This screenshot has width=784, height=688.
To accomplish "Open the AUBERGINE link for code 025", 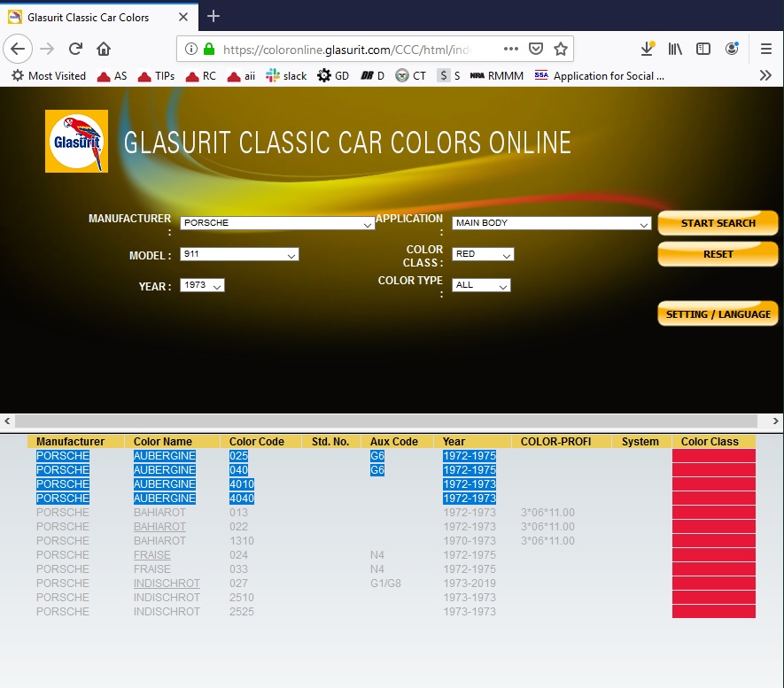I will point(165,456).
